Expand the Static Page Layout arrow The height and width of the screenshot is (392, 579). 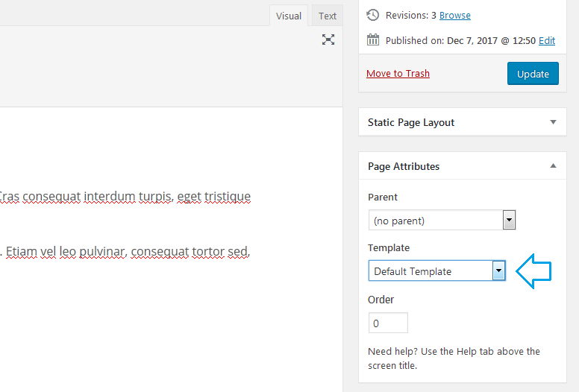[553, 122]
